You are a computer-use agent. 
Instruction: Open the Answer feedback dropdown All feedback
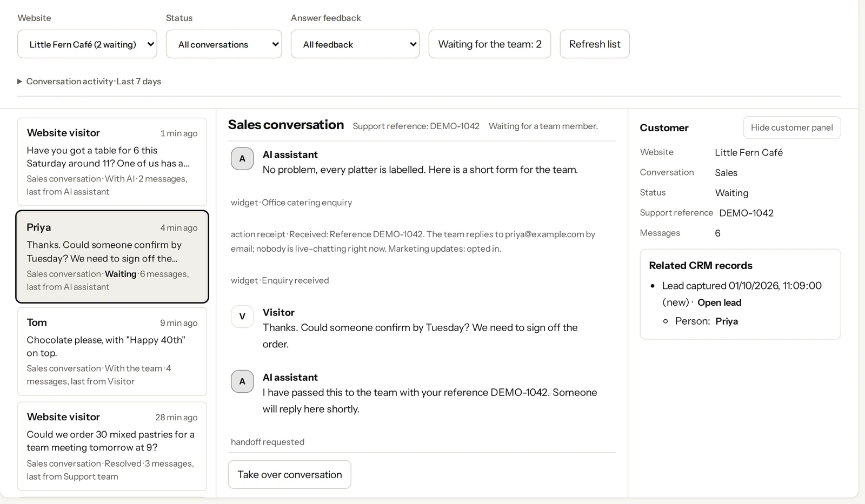click(x=355, y=44)
